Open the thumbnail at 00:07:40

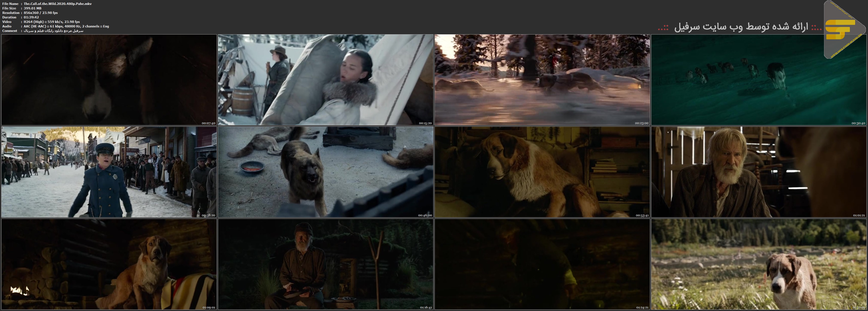pyautogui.click(x=109, y=80)
